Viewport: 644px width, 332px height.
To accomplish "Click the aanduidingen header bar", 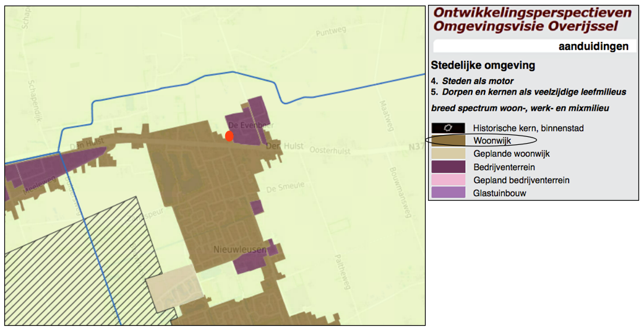I will click(x=535, y=46).
